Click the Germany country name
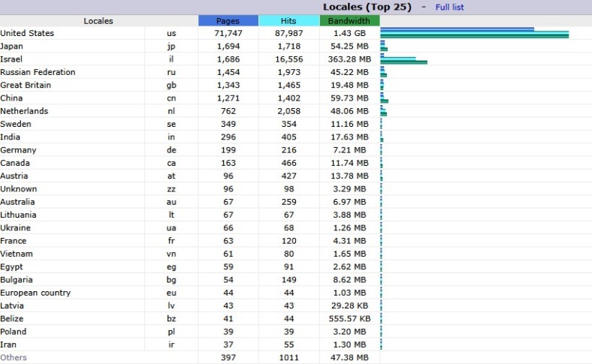The width and height of the screenshot is (592, 364). click(18, 150)
